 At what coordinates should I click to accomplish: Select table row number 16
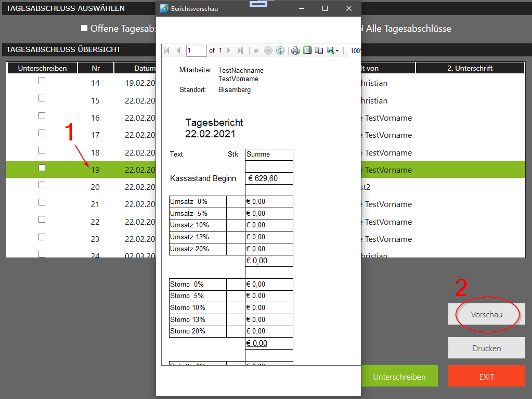click(x=95, y=118)
